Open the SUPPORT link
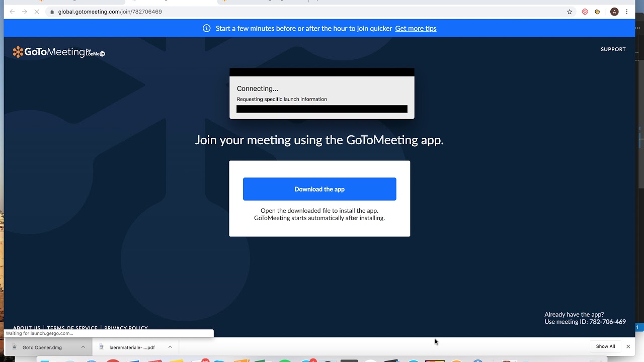This screenshot has width=644, height=362. pos(613,49)
